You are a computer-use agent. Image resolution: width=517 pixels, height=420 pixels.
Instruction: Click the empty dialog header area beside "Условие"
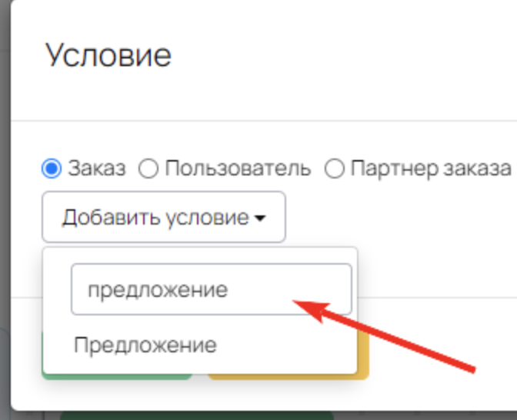click(346, 55)
